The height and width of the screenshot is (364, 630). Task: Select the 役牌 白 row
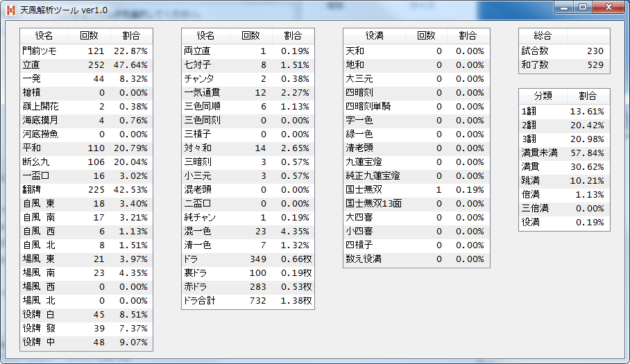point(87,315)
